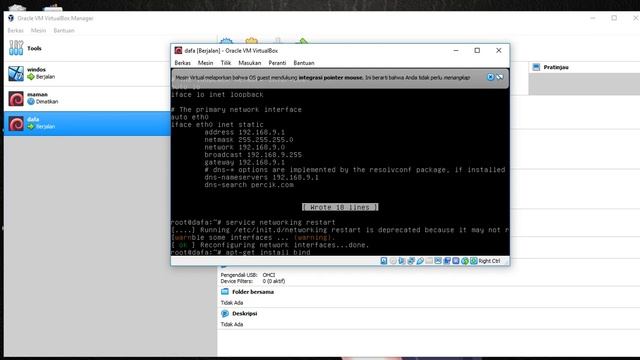The width and height of the screenshot is (640, 360).
Task: Click the Tools icon in the Manager sidebar
Action: (16, 48)
